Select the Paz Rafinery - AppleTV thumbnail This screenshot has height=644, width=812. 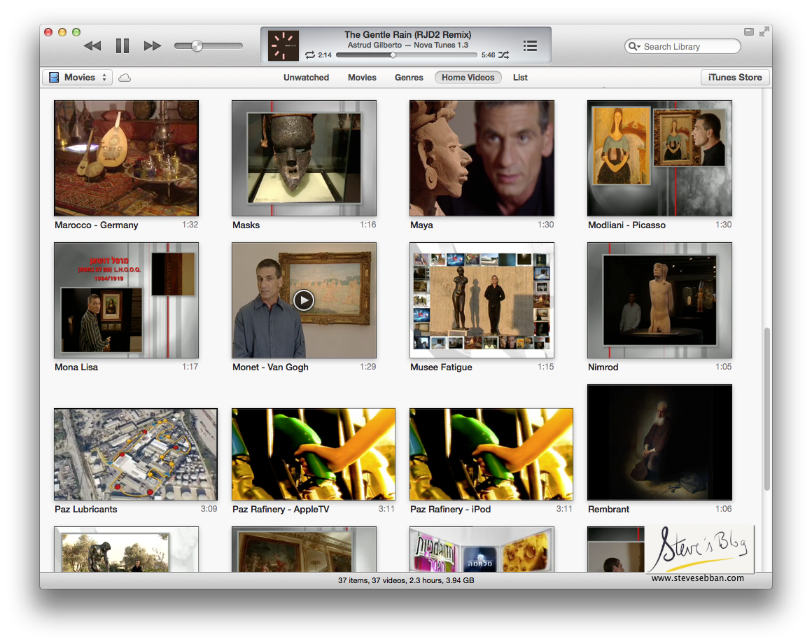point(314,454)
